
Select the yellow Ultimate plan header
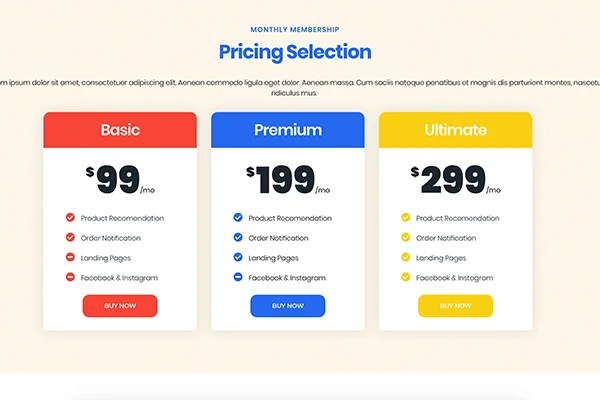pos(455,130)
